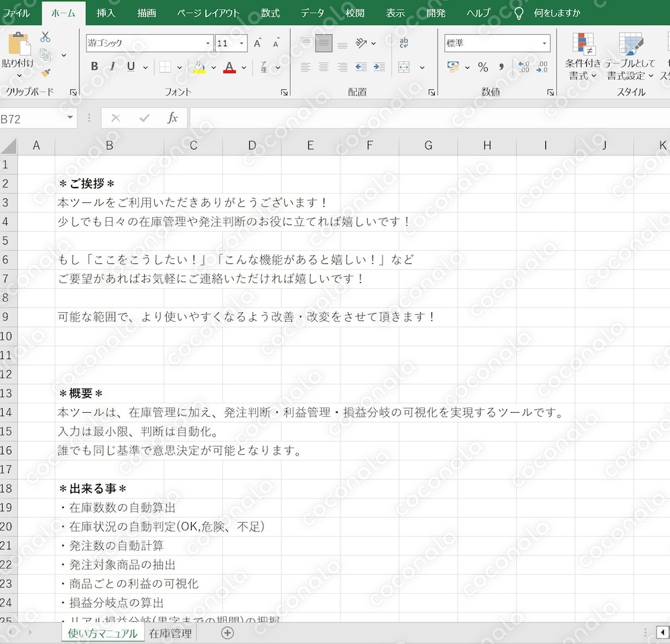This screenshot has width=670, height=644.
Task: Click the Decrease Font Size icon
Action: click(x=276, y=43)
